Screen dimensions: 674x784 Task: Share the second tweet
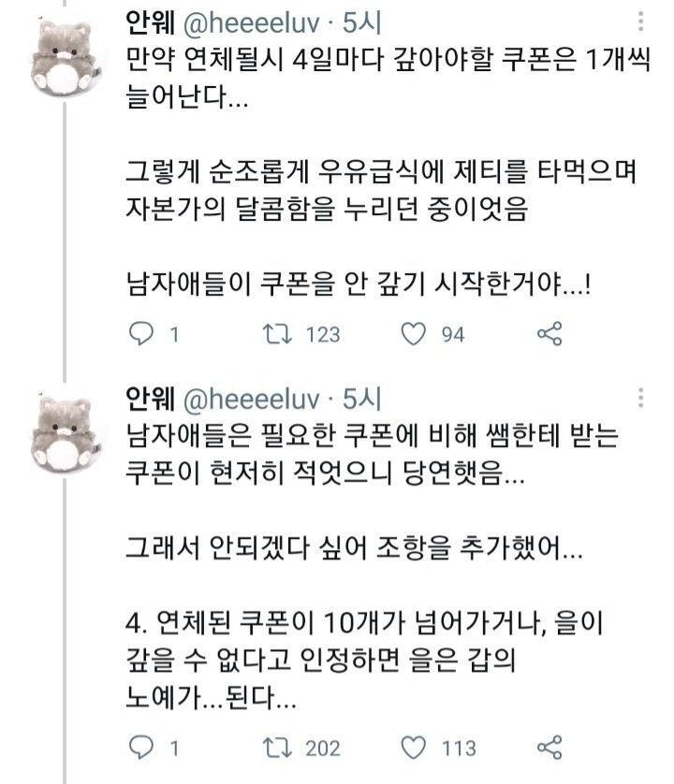pos(549,748)
